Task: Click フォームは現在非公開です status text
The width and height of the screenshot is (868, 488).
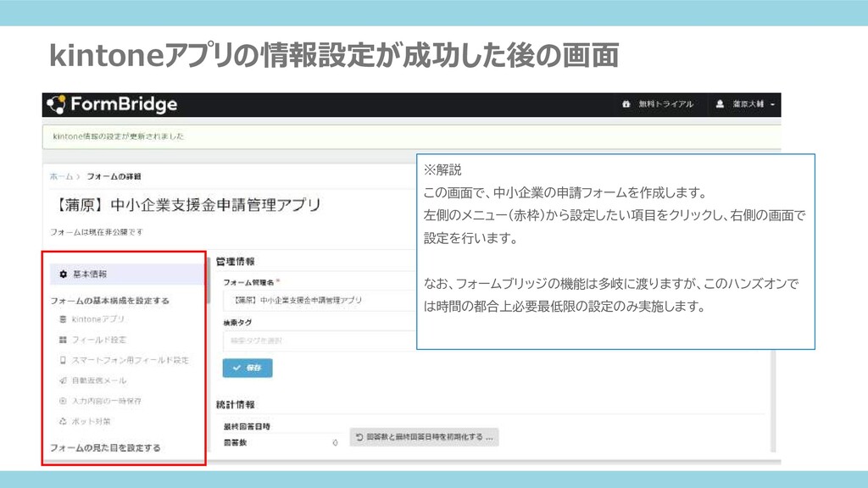Action: tap(97, 232)
